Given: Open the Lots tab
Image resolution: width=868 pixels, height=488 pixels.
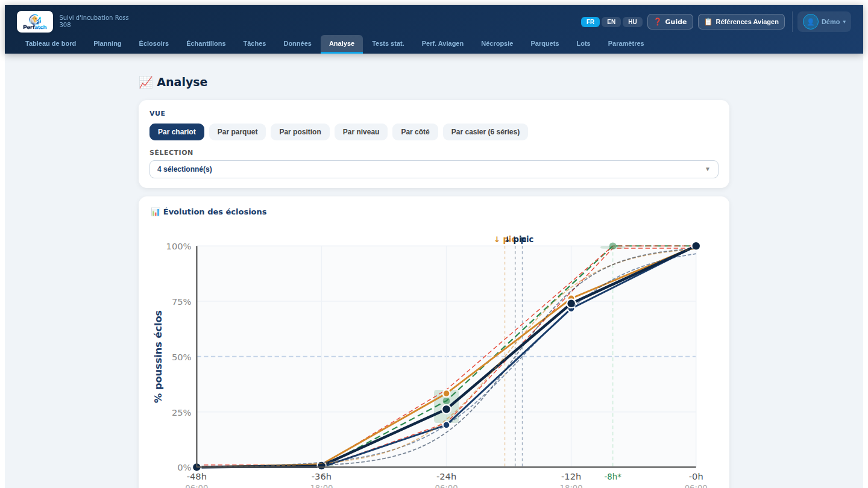Looking at the screenshot, I should 583,43.
